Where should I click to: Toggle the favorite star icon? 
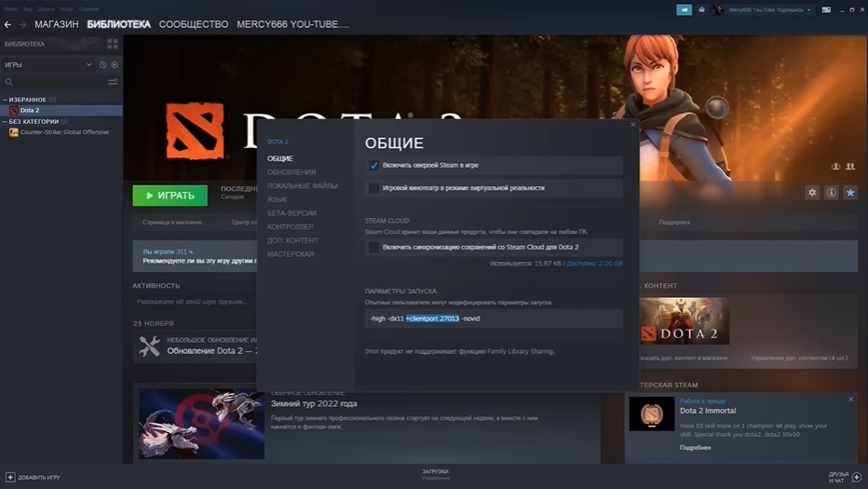(x=849, y=193)
